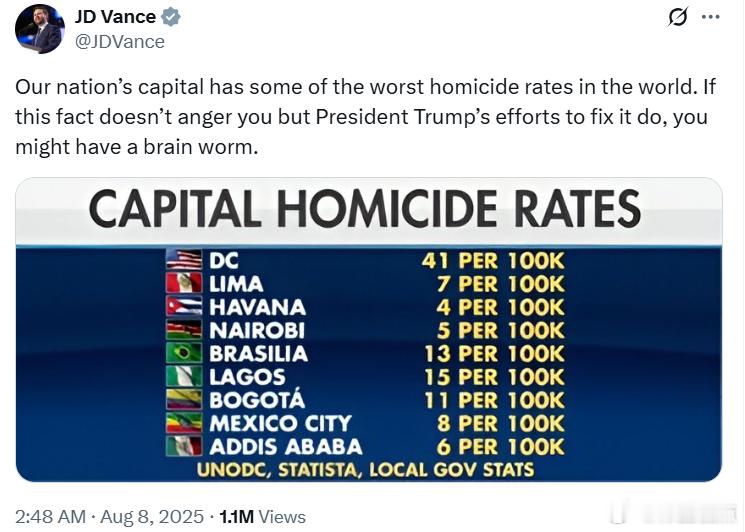Open the @JDVance handle link
Viewport: 745px width, 532px height.
[120, 42]
